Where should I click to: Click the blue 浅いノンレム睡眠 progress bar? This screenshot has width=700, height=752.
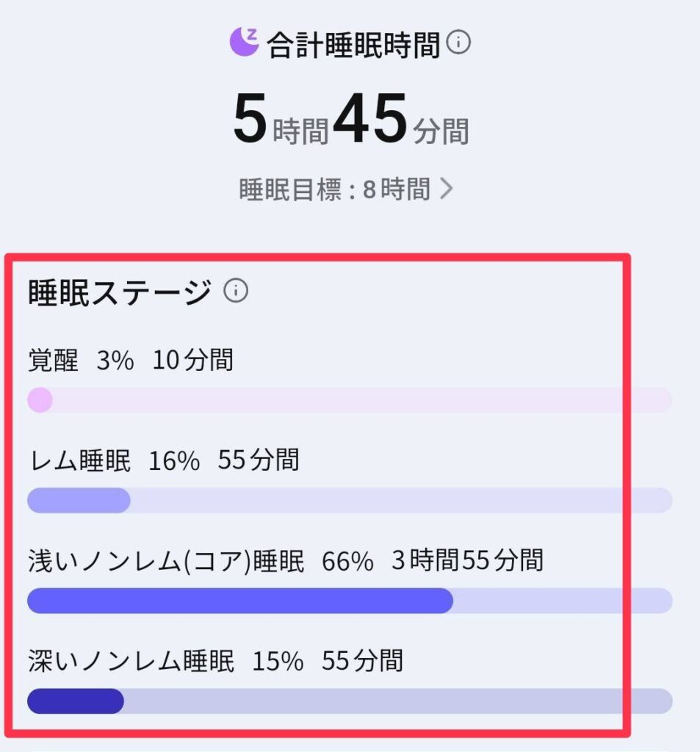(x=239, y=601)
